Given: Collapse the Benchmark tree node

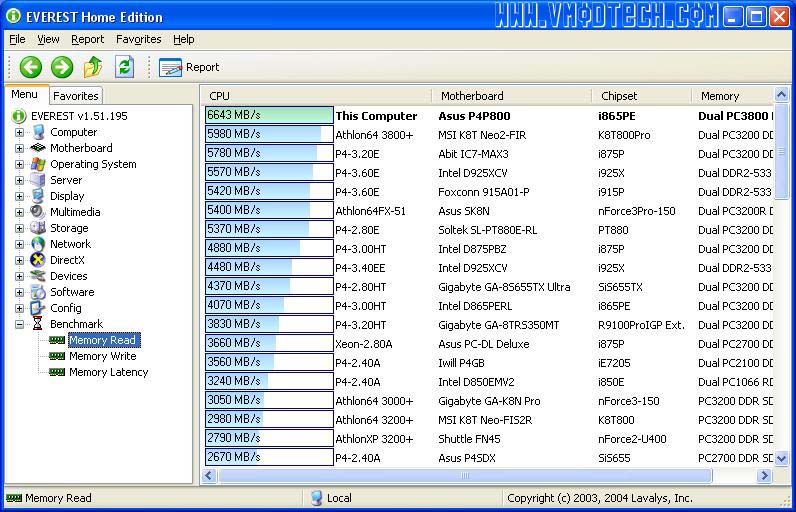Looking at the screenshot, I should 19,324.
